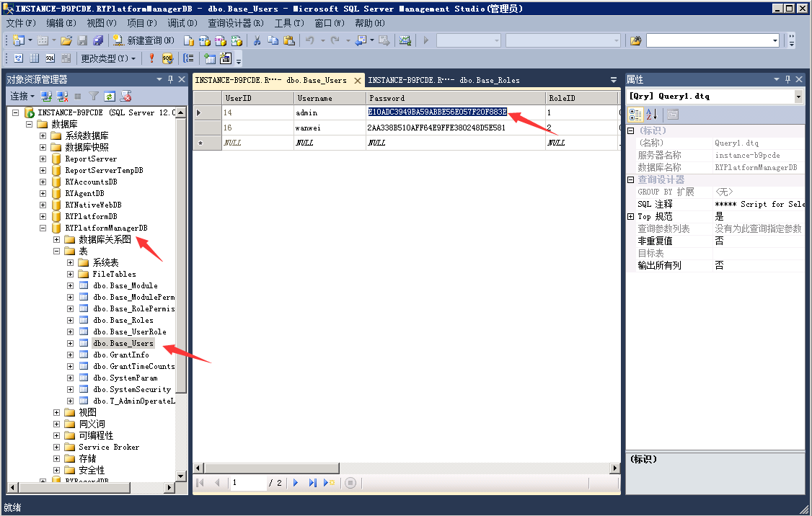Switch to the dbo.Base_Roles tab

click(x=443, y=80)
